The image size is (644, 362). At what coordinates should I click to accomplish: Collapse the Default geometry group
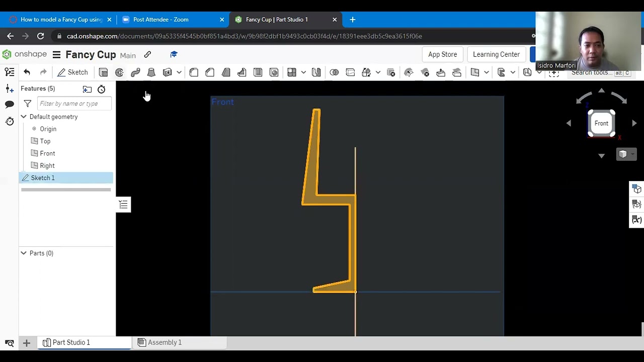tap(24, 117)
